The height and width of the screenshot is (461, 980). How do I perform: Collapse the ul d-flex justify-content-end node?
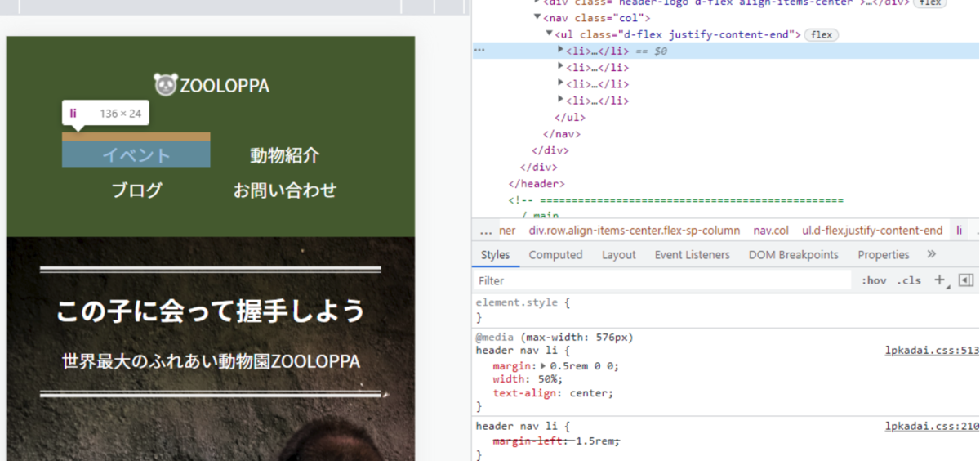point(550,34)
